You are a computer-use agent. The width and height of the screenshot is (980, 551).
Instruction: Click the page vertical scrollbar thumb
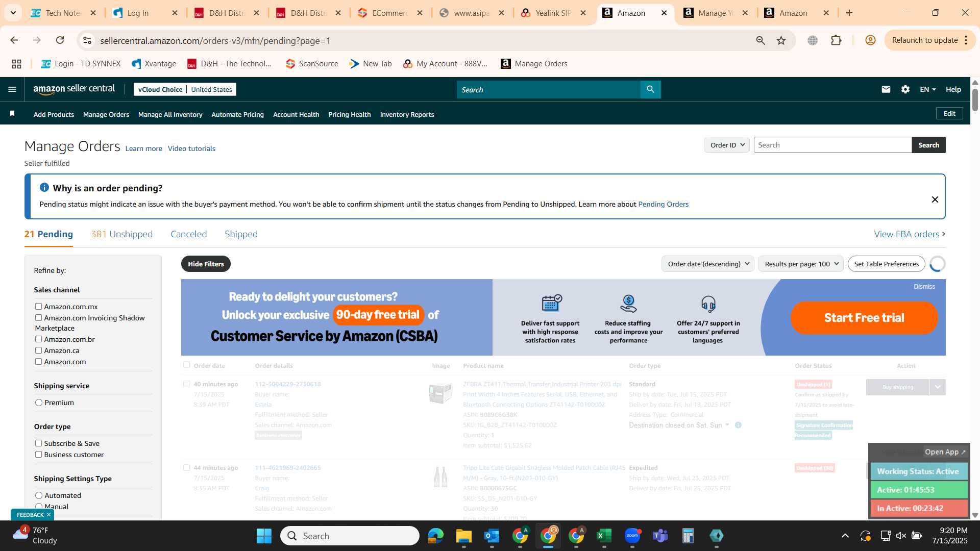975,99
